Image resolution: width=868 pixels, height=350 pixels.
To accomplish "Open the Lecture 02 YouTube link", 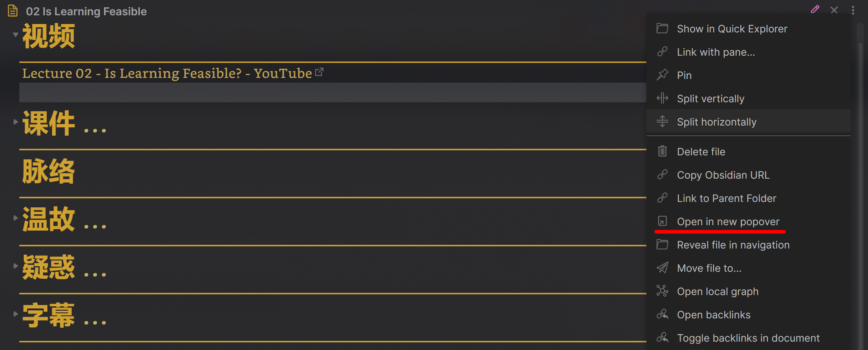I will 167,73.
